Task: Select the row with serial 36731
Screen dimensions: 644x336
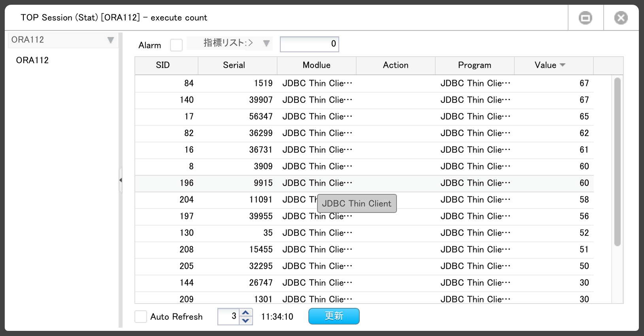Action: pos(364,150)
